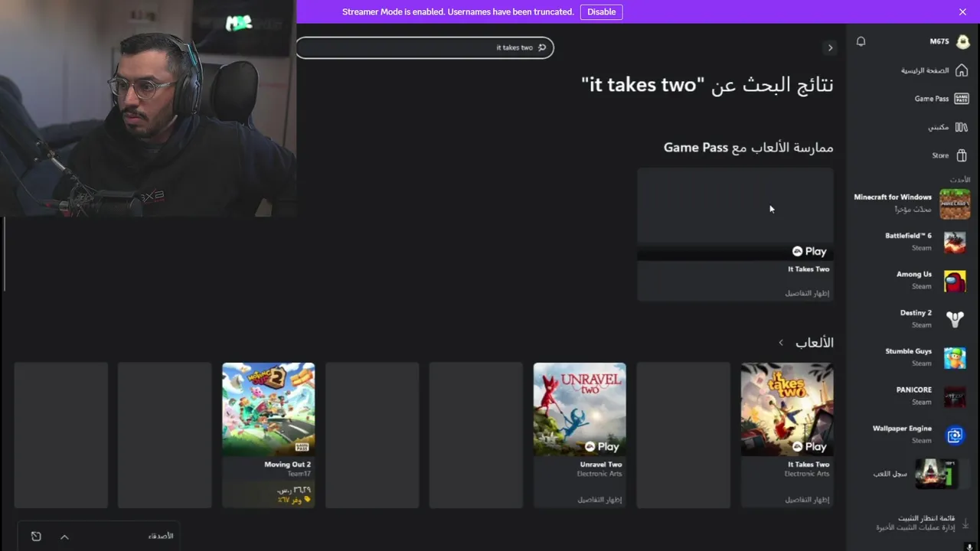This screenshot has width=980, height=551.
Task: Dismiss the Streamer Mode banner with X
Action: click(962, 11)
